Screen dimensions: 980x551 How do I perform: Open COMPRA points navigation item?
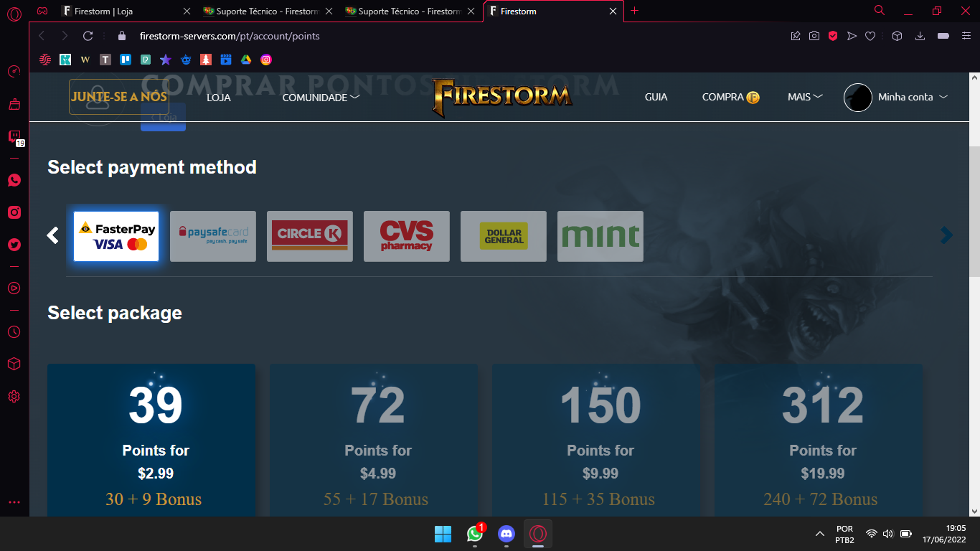pyautogui.click(x=730, y=97)
